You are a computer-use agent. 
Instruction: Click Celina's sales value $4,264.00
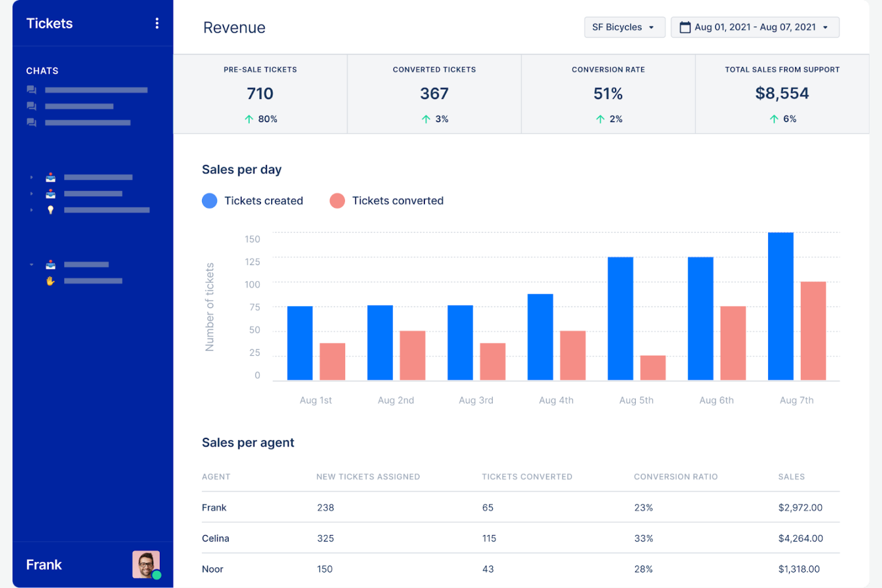(800, 539)
